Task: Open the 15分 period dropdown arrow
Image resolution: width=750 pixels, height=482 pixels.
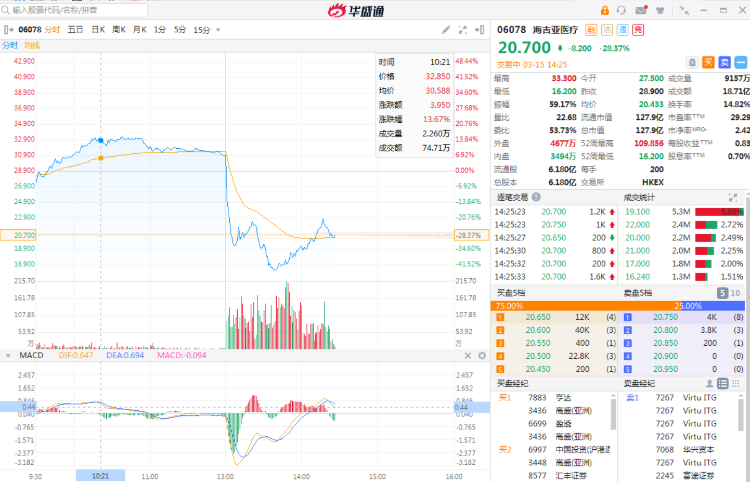Action: [218, 30]
